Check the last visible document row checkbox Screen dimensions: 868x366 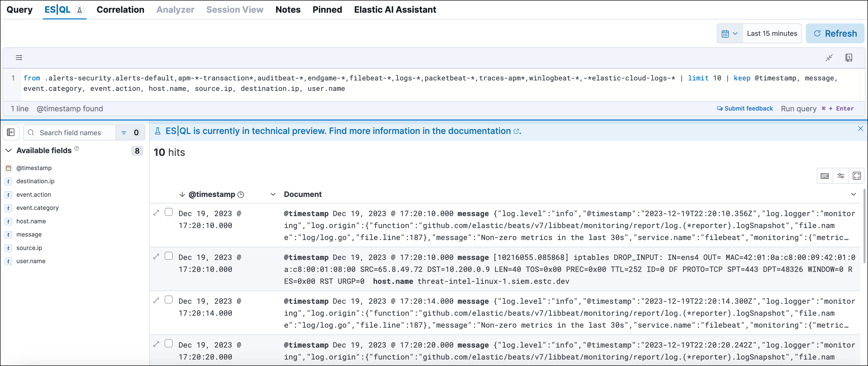tap(169, 343)
